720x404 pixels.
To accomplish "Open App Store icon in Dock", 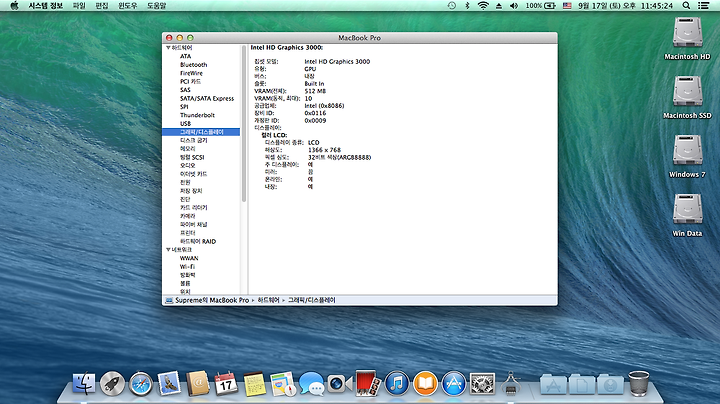I will [454, 384].
